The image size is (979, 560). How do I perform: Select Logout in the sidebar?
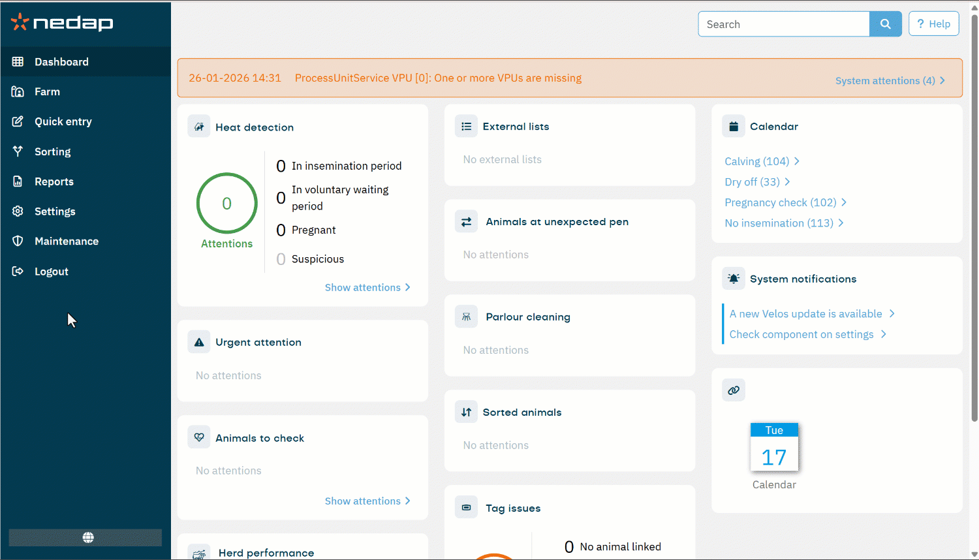click(85, 272)
